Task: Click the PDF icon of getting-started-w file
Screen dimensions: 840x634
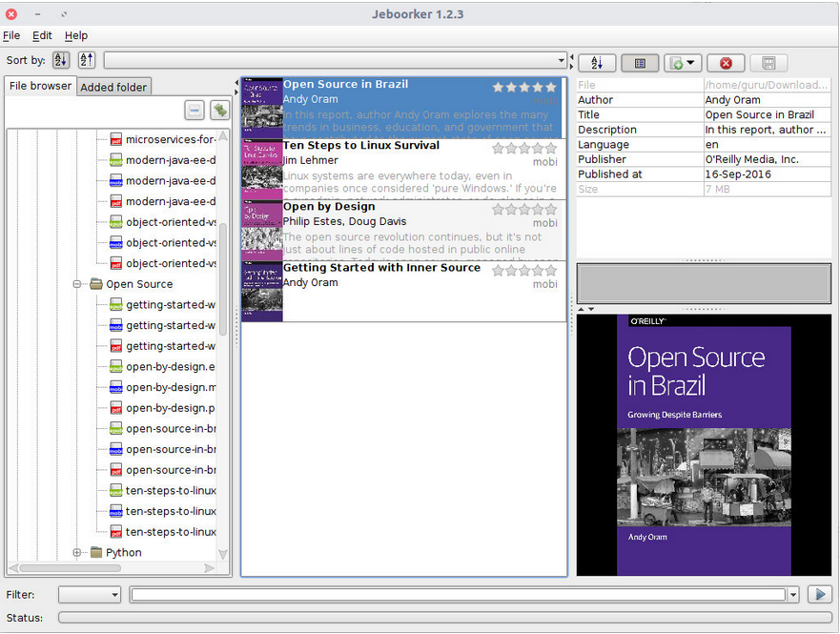Action: pyautogui.click(x=115, y=346)
